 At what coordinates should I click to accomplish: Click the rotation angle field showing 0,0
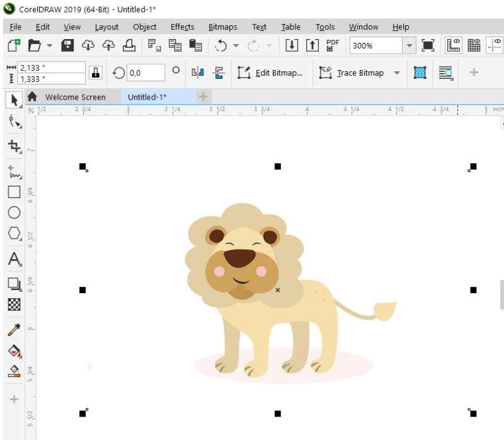point(146,73)
